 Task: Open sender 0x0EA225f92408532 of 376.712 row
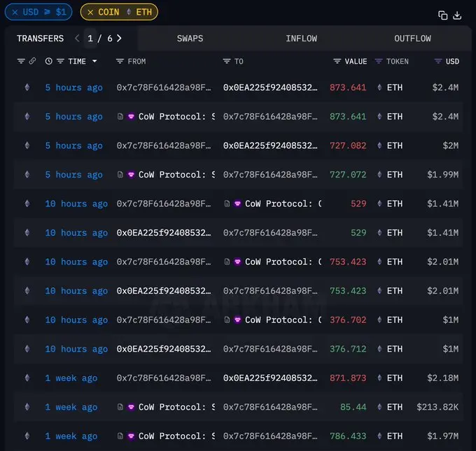164,349
